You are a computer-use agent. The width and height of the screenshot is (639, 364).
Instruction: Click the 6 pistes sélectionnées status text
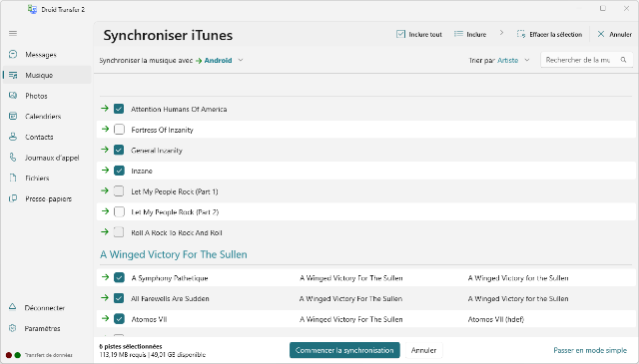tap(131, 346)
